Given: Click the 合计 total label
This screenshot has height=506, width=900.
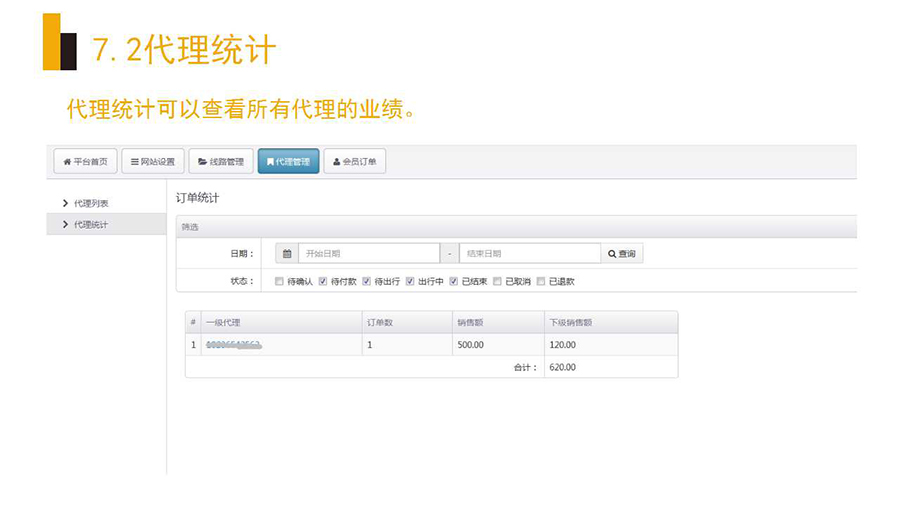Looking at the screenshot, I should tap(525, 368).
